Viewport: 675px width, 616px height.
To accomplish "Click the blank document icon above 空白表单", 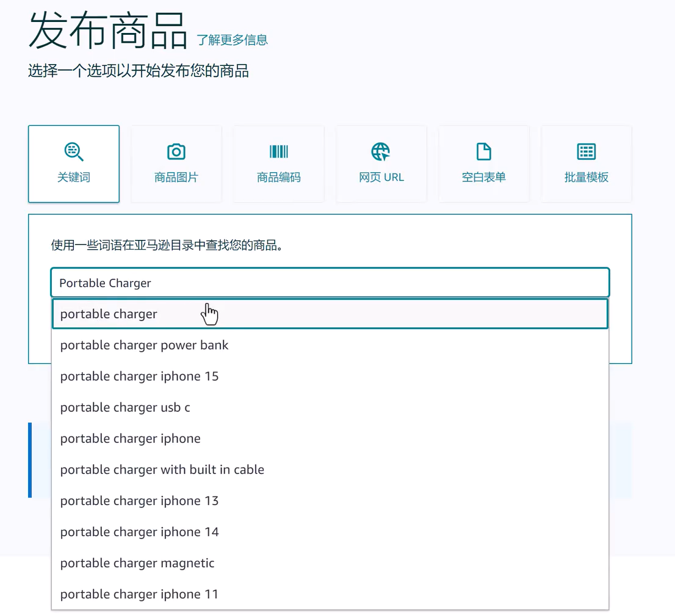I will pos(483,151).
